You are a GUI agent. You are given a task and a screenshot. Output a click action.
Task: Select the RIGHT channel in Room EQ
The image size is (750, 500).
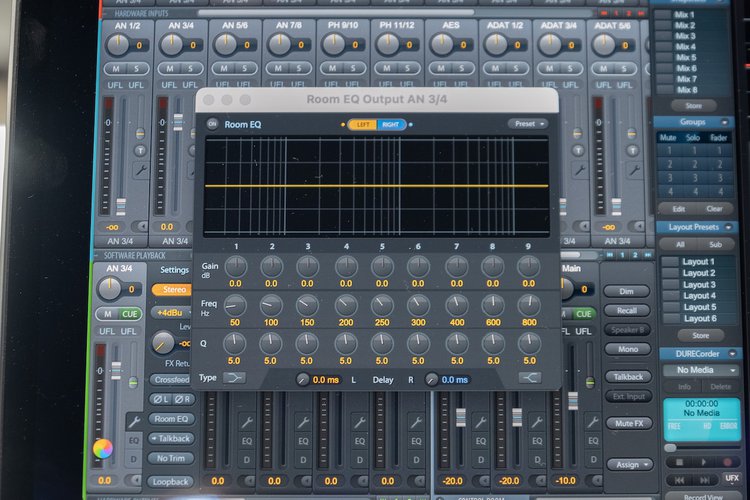click(x=391, y=124)
